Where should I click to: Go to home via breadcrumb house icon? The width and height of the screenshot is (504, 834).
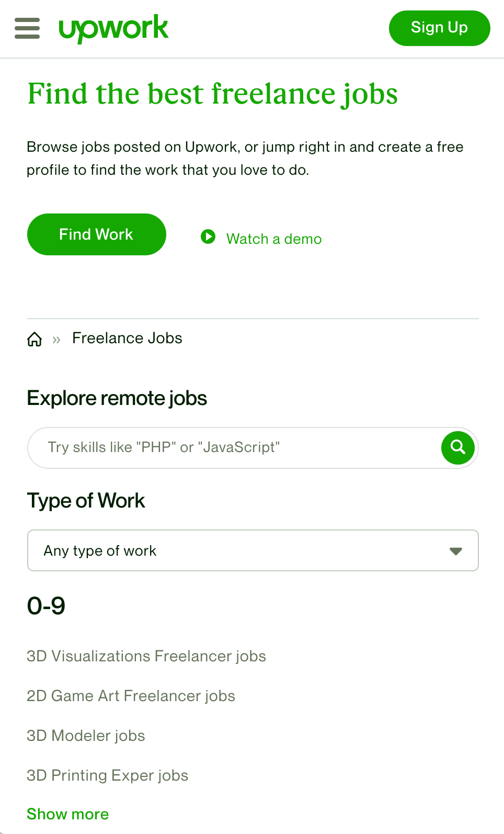[35, 339]
